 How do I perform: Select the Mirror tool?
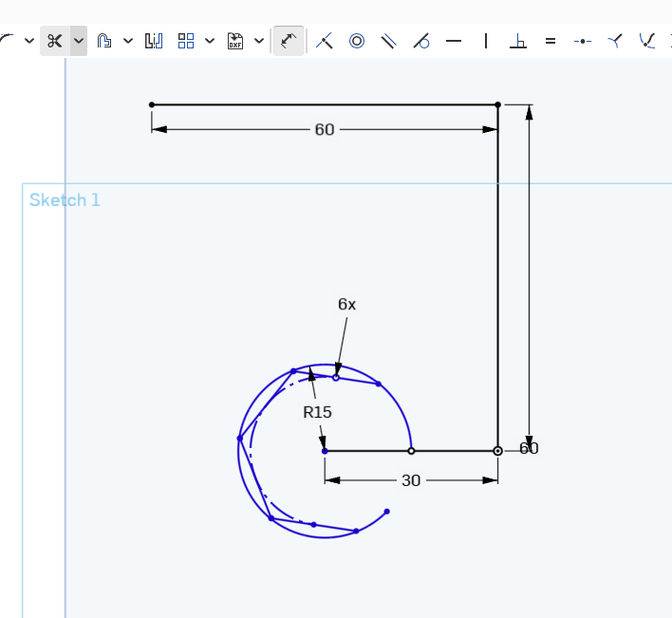[x=154, y=41]
